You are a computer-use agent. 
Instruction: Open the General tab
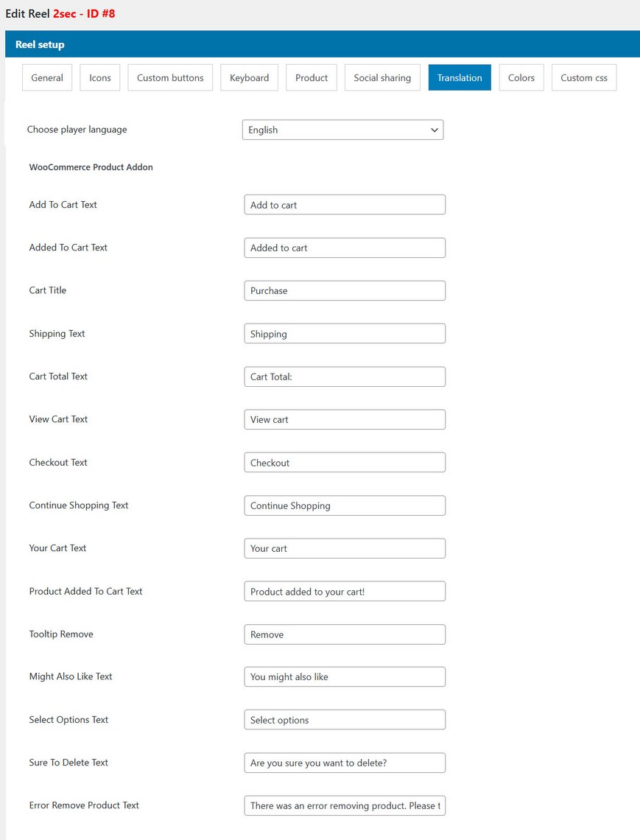[47, 77]
